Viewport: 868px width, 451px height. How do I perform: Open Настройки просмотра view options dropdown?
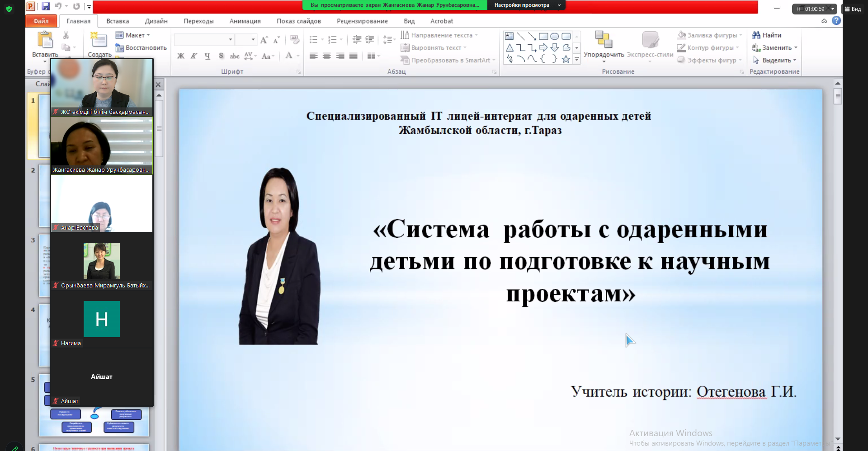click(527, 5)
